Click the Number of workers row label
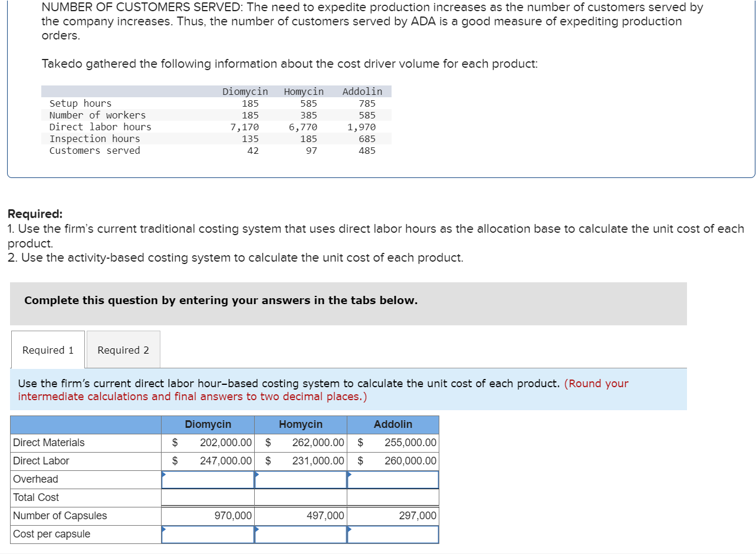The image size is (756, 554). click(x=97, y=116)
